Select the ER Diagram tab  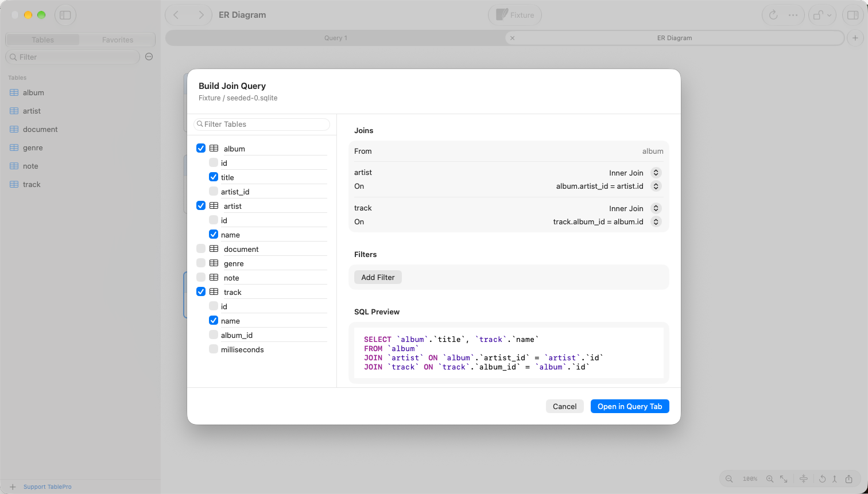[x=675, y=38]
